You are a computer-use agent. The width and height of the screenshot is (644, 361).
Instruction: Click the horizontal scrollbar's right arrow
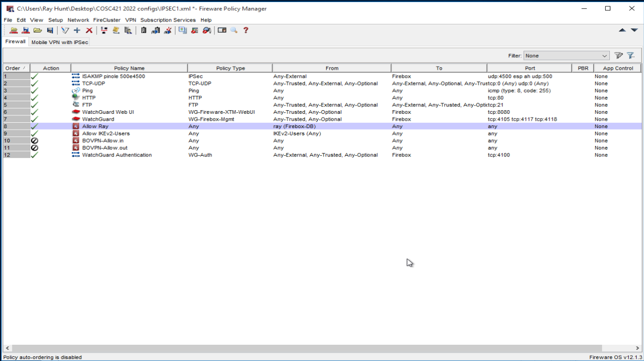click(x=637, y=347)
